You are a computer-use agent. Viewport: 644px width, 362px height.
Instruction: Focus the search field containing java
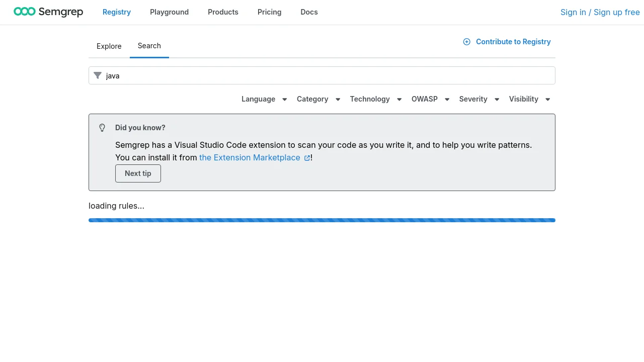(x=327, y=75)
